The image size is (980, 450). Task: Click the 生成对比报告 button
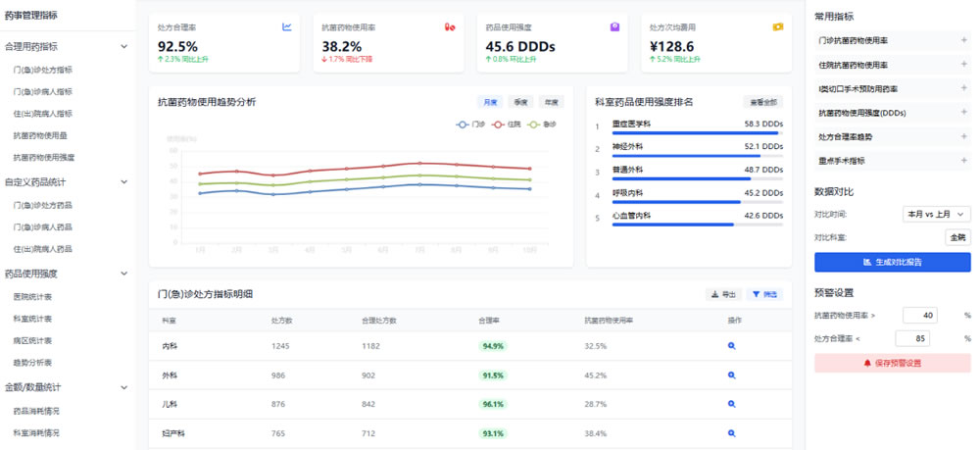pyautogui.click(x=893, y=262)
